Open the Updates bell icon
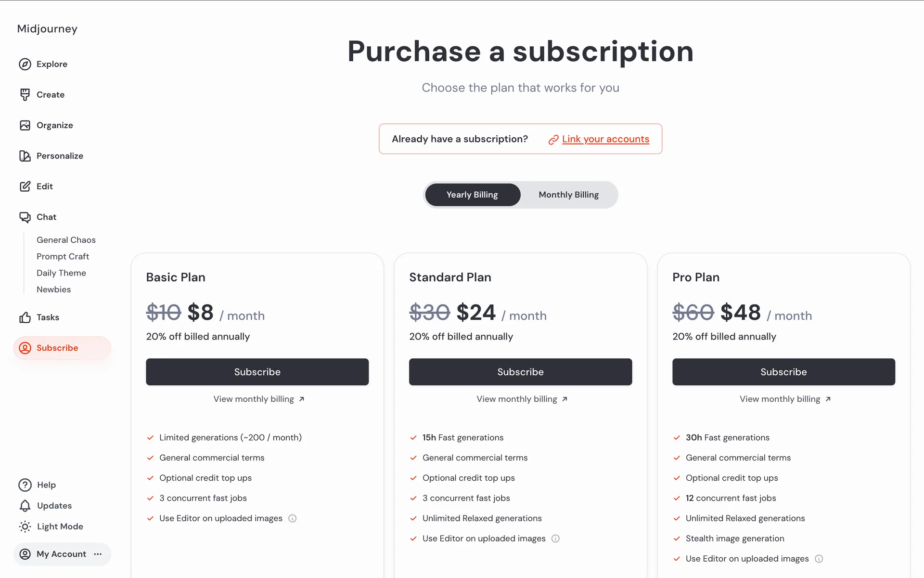The image size is (924, 578). coord(25,506)
